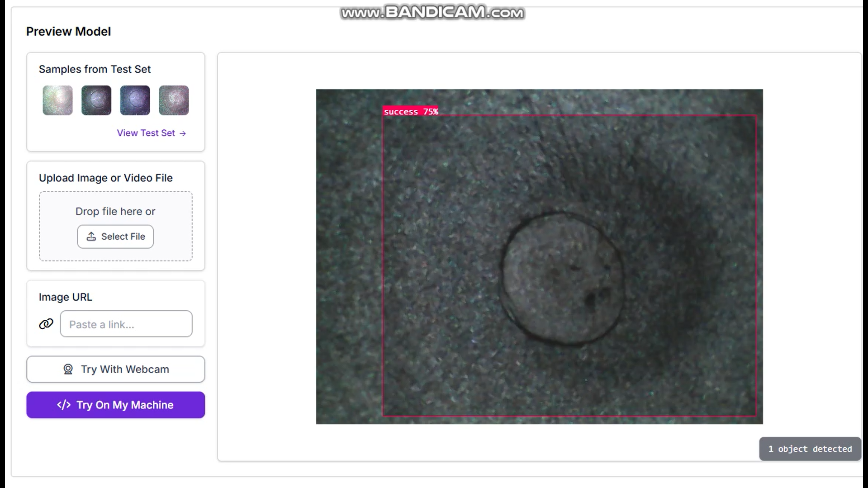Select the first light-colored sample thumbnail
Screen dimensions: 868x488
click(x=57, y=100)
